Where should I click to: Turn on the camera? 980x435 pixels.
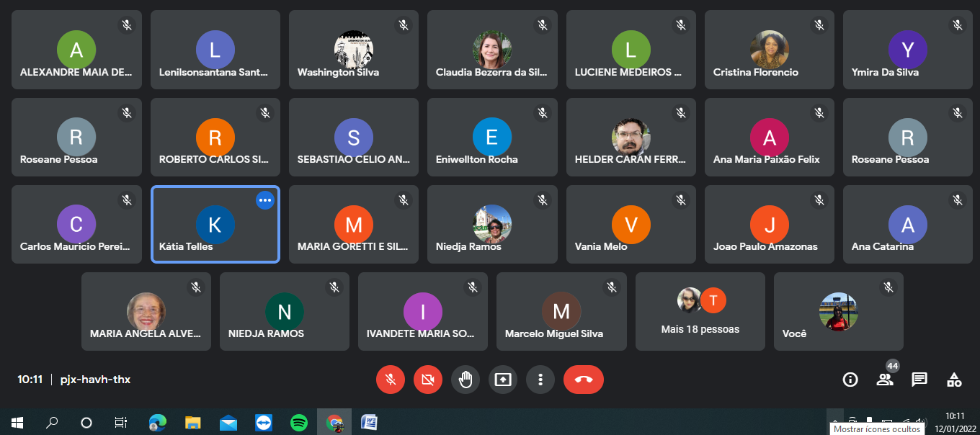(x=428, y=380)
